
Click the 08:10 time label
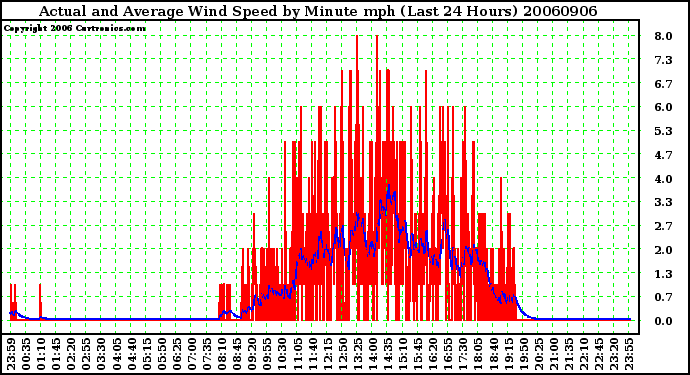point(221,354)
